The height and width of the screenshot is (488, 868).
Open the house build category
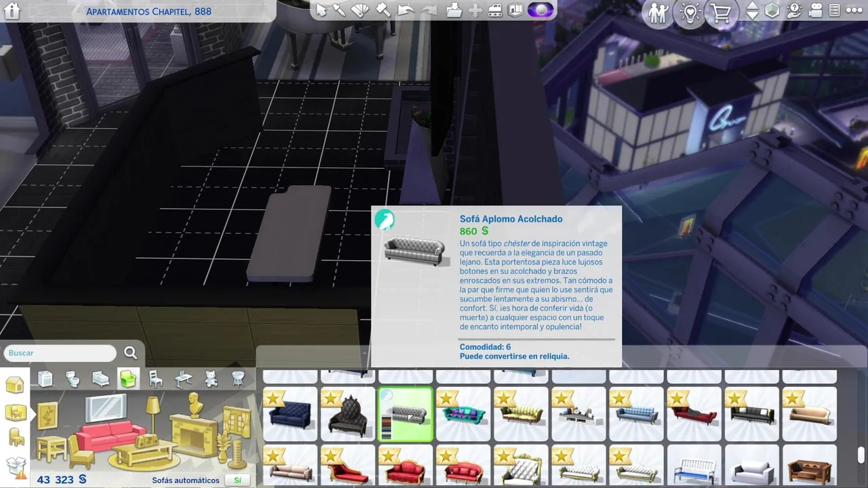click(15, 385)
